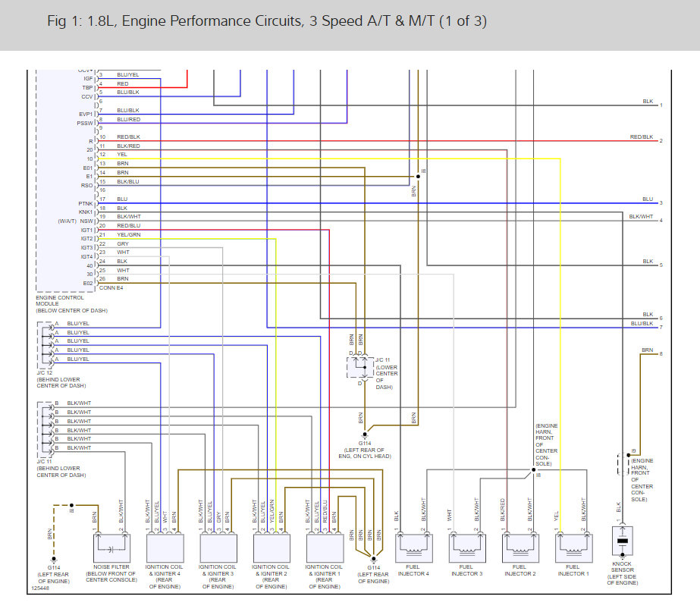Click the I9 dashed connector symbol above knock sensor
Image resolution: width=700 pixels, height=612 pixels.
623,465
